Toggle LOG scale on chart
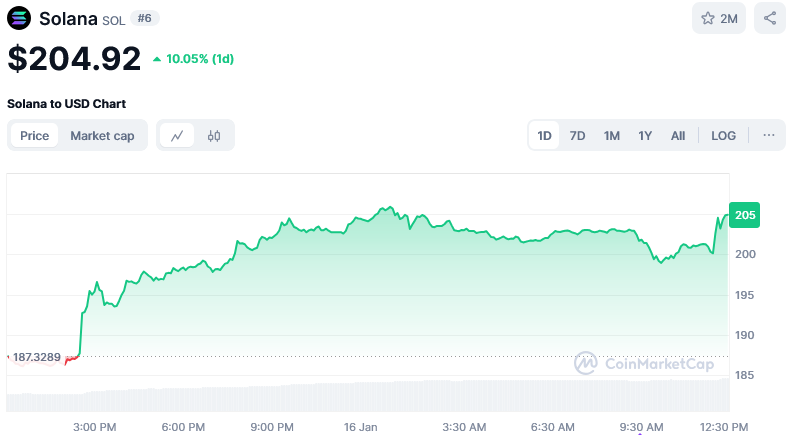Image resolution: width=802 pixels, height=435 pixels. click(723, 136)
